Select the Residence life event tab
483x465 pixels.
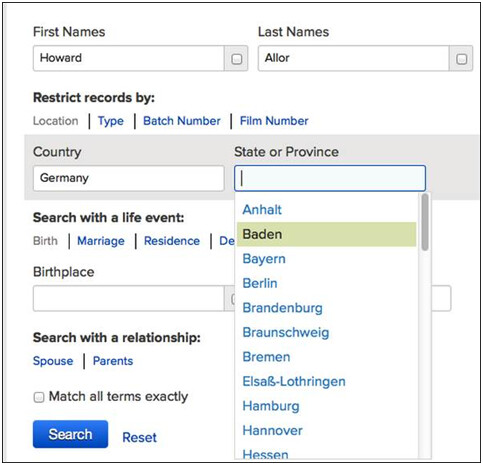tap(172, 241)
